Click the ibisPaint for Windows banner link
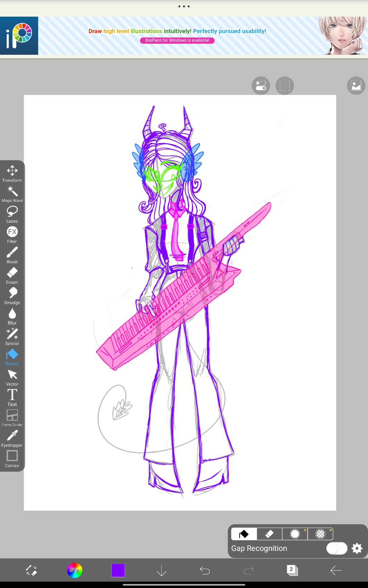The height and width of the screenshot is (588, 368). click(177, 40)
